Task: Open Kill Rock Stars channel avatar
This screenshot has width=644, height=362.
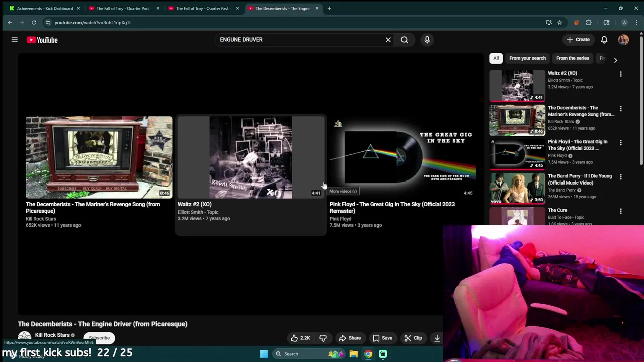Action: click(24, 337)
